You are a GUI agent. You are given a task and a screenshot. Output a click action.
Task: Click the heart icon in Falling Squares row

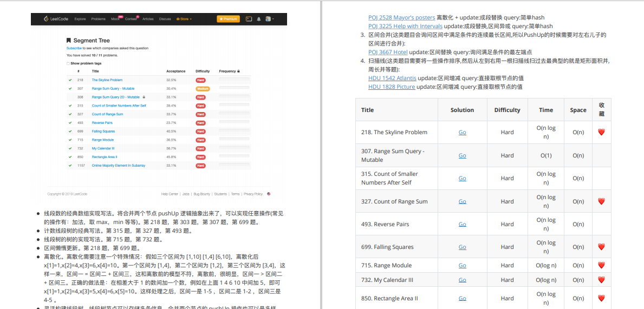point(601,247)
